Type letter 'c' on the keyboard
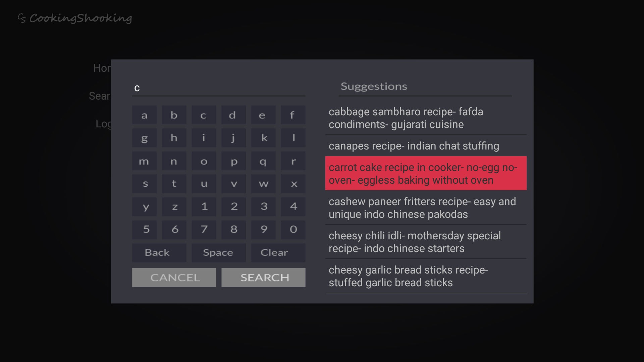The width and height of the screenshot is (644, 362). tap(204, 115)
